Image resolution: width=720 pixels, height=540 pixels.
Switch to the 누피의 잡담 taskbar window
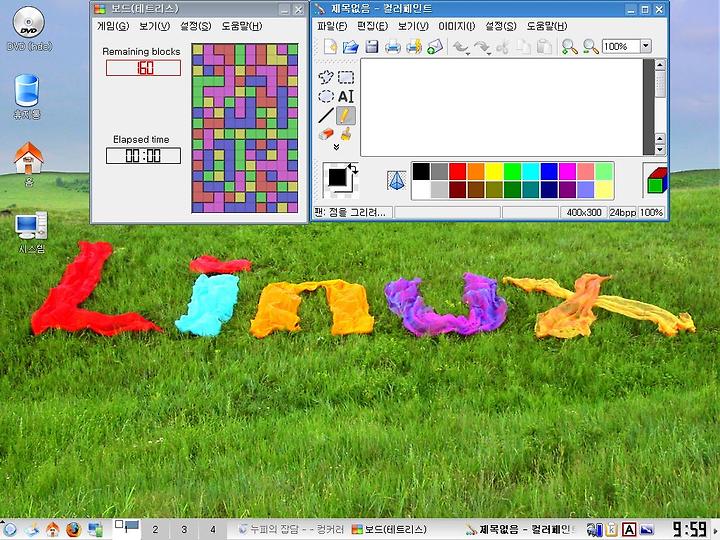click(292, 529)
